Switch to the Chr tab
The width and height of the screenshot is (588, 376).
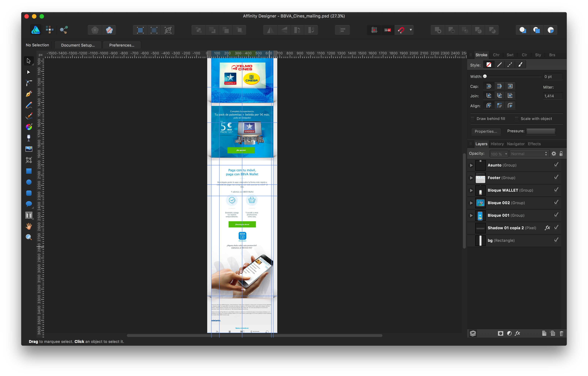(x=496, y=55)
